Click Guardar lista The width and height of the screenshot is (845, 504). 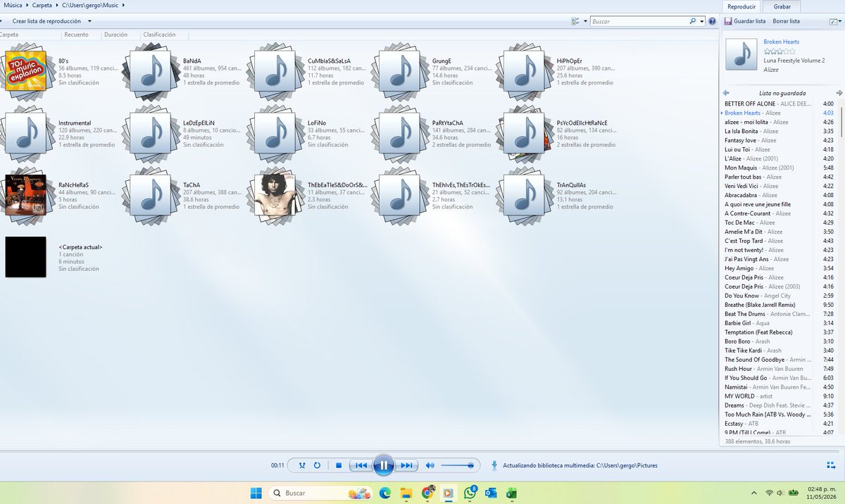click(x=745, y=22)
